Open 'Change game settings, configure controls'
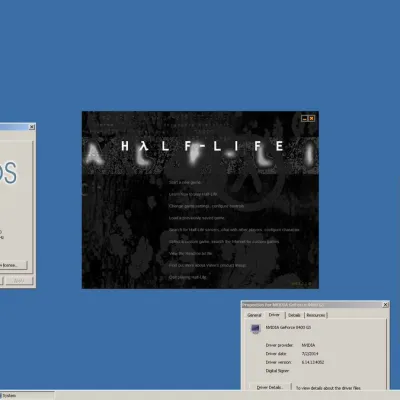400x400 pixels. pos(206,206)
